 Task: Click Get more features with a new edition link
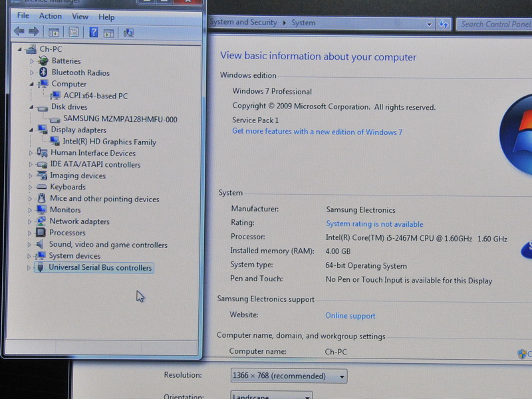[x=317, y=132]
